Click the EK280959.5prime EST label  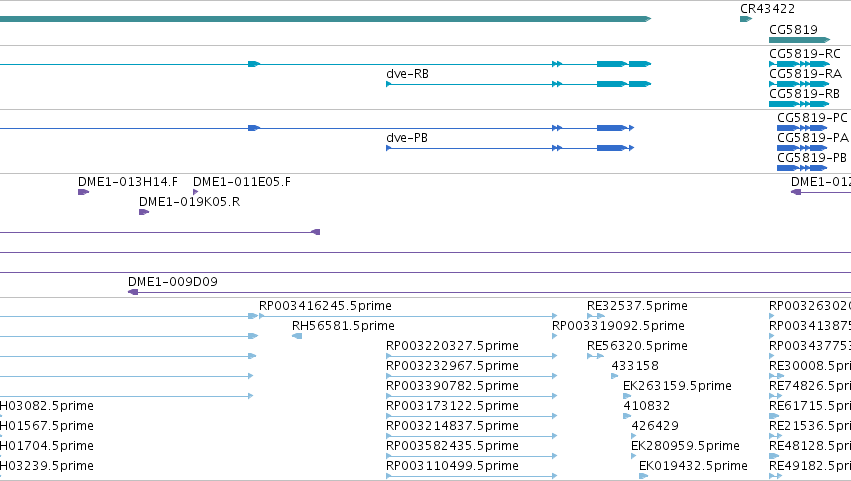[x=685, y=446]
